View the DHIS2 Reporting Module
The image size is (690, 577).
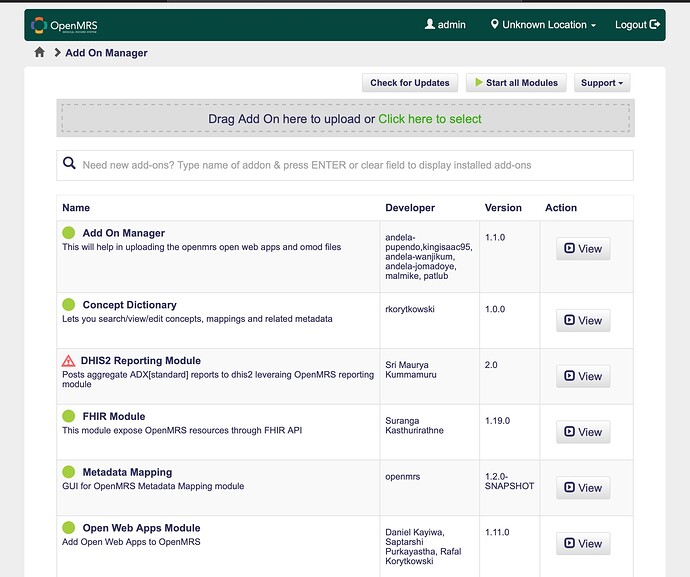(x=583, y=376)
